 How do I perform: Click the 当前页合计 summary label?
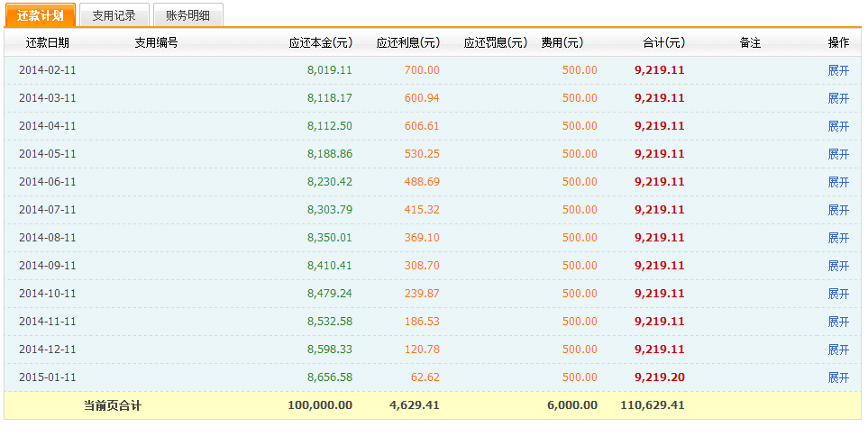(x=113, y=405)
